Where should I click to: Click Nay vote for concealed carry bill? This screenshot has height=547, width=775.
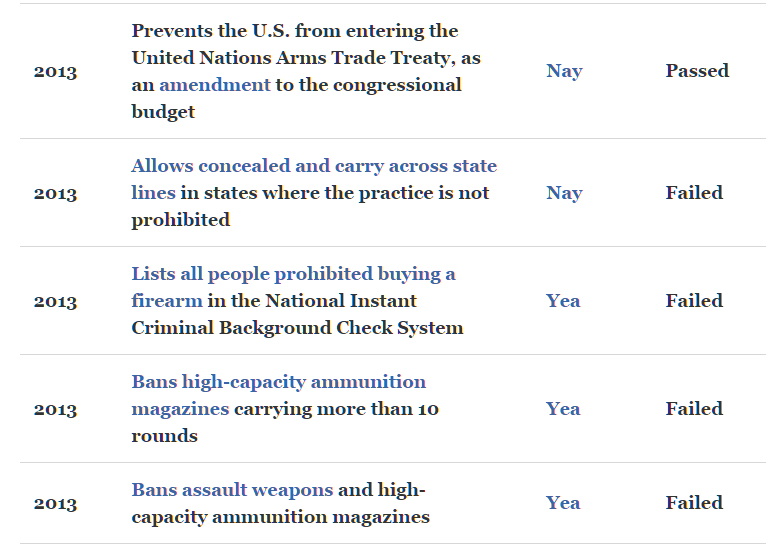tap(564, 193)
